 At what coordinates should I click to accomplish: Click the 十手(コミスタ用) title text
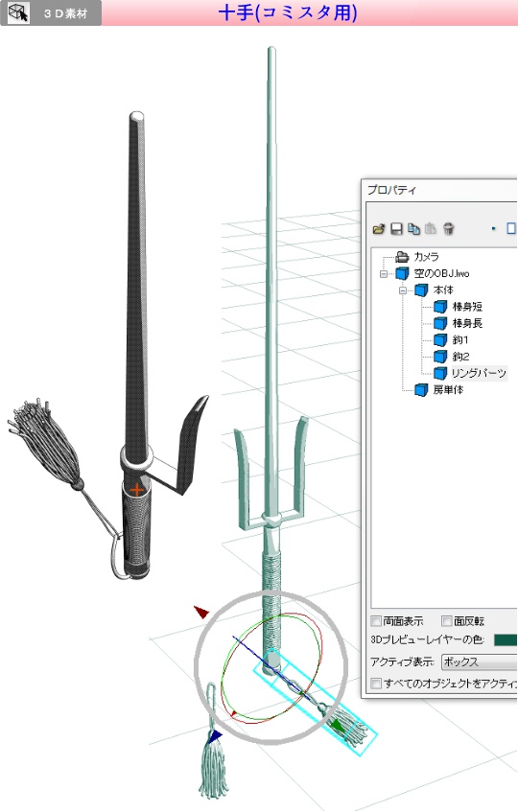(x=288, y=13)
